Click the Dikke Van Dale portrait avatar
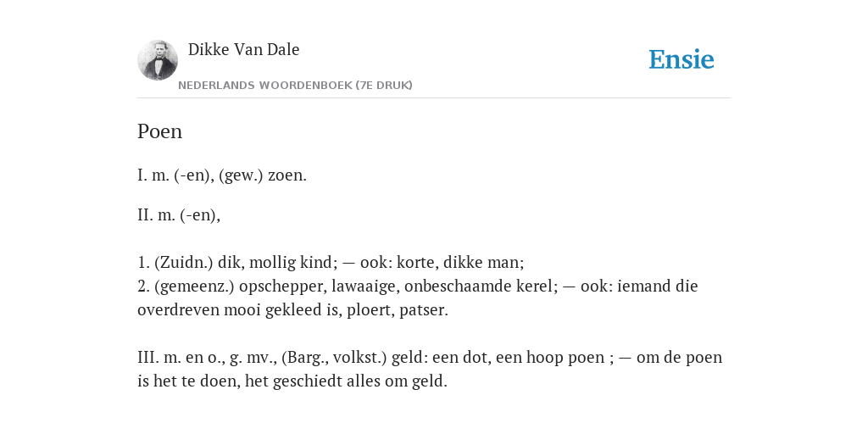 (x=158, y=60)
